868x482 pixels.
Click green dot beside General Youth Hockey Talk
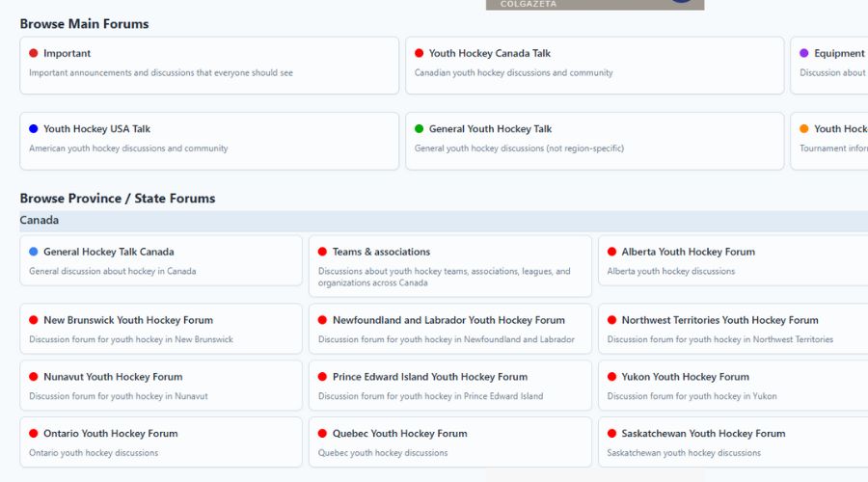click(420, 129)
